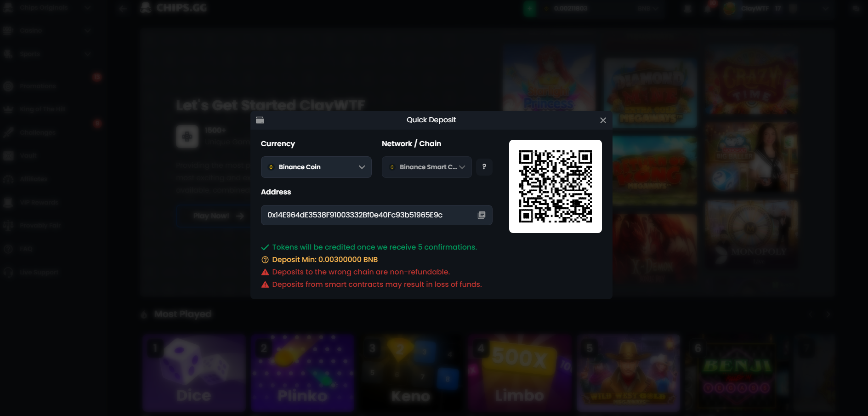Click the 0.00211803 balance in the top bar
Viewport: 868px width, 416px height.
click(571, 8)
